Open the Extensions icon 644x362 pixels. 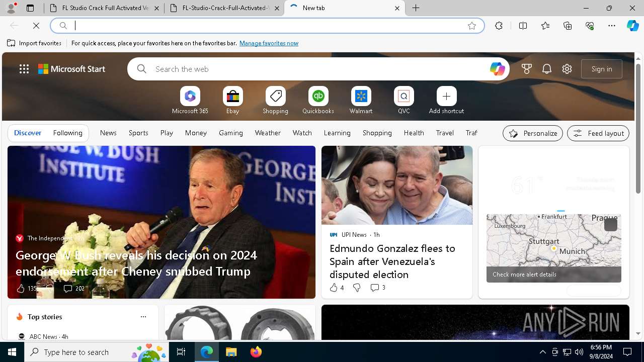tap(499, 26)
